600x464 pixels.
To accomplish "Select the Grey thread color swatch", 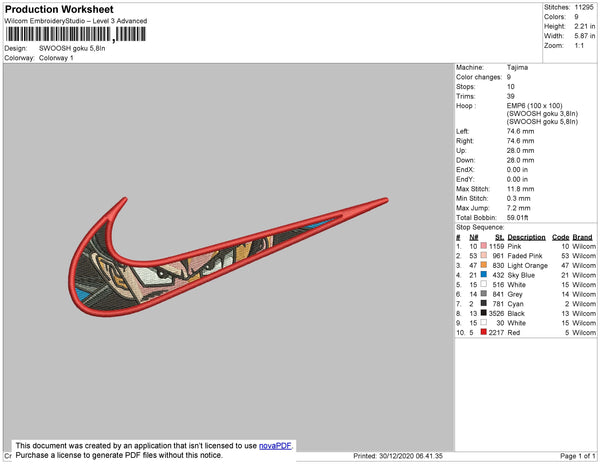I will tap(484, 294).
